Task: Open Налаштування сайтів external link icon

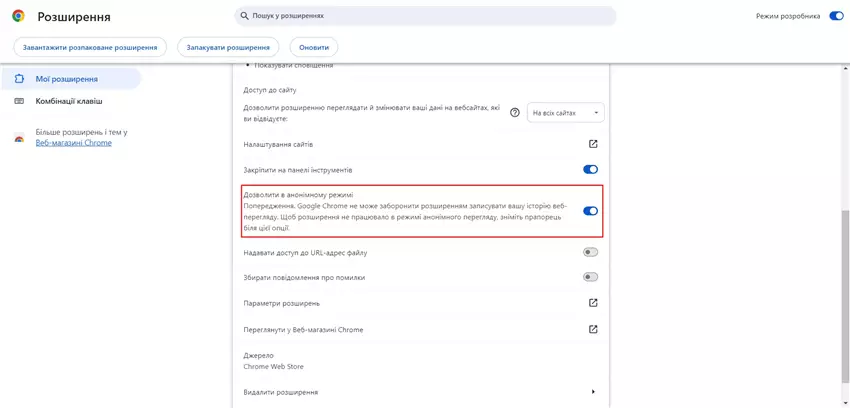Action: [x=593, y=144]
